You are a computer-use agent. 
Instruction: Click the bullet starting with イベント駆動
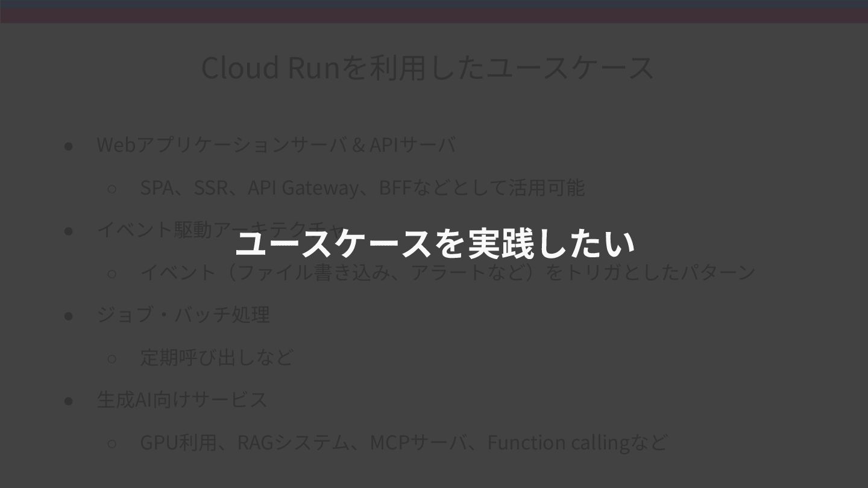220,230
